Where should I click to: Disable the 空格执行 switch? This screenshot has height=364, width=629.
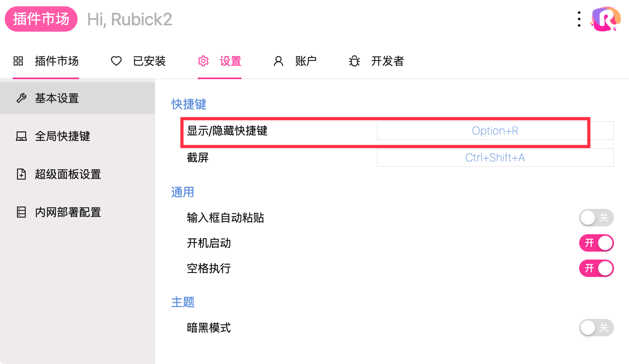coord(596,268)
